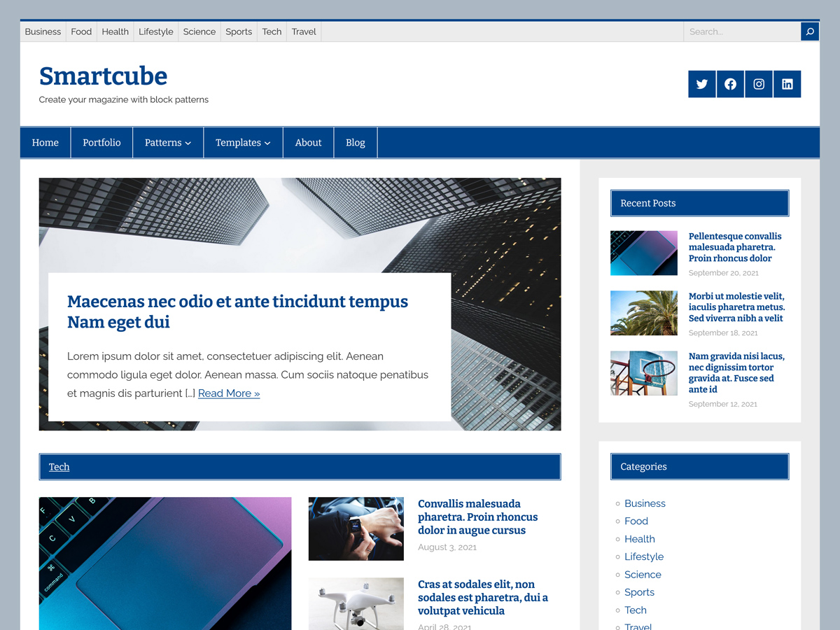Image resolution: width=840 pixels, height=630 pixels.
Task: Expand the Templates navigation dropdown
Action: (x=243, y=142)
